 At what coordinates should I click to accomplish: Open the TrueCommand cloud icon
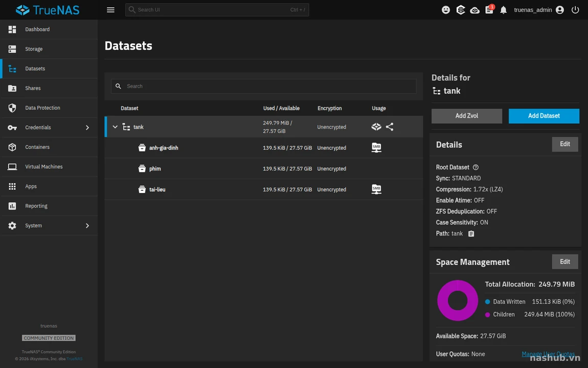pyautogui.click(x=475, y=10)
